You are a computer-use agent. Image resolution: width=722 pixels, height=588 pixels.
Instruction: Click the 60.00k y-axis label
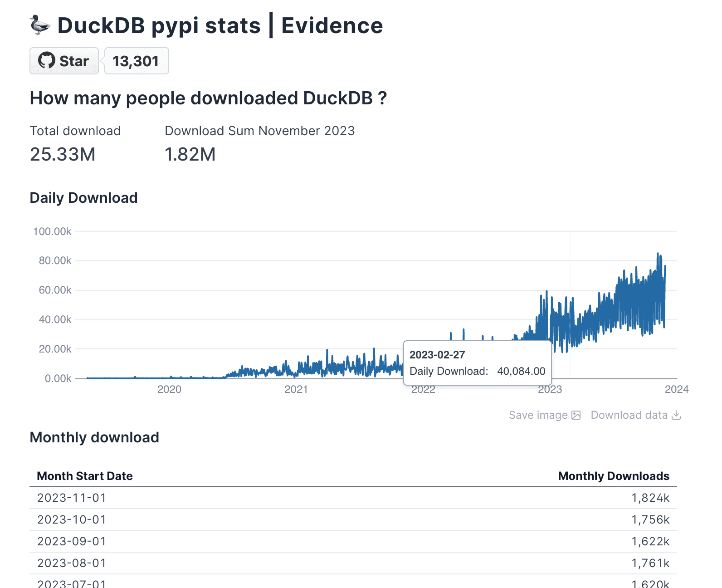point(55,290)
